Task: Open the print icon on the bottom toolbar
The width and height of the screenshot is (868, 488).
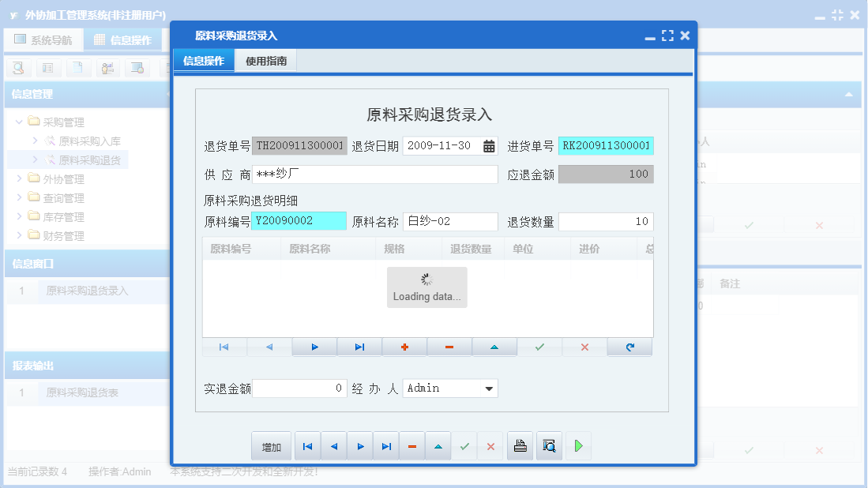Action: point(520,445)
